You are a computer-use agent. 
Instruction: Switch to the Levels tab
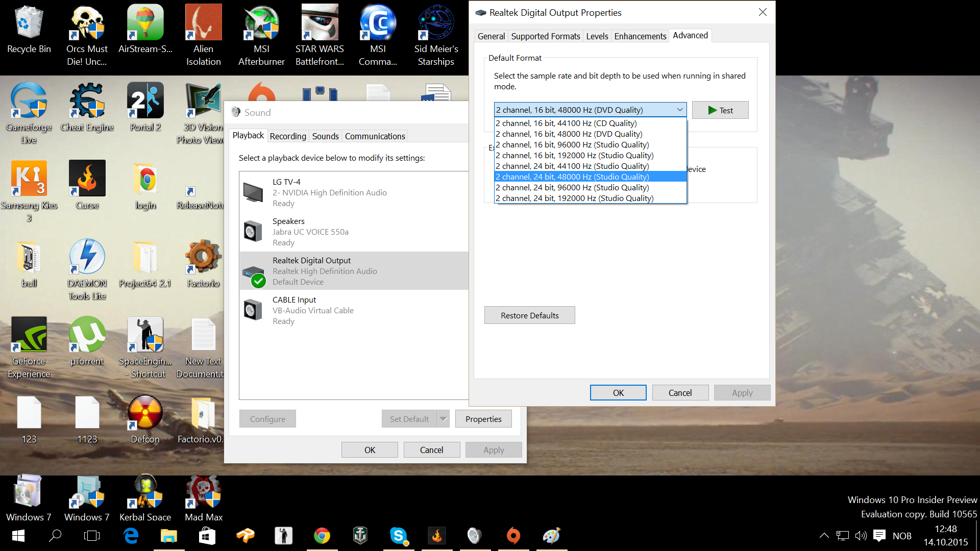coord(597,36)
